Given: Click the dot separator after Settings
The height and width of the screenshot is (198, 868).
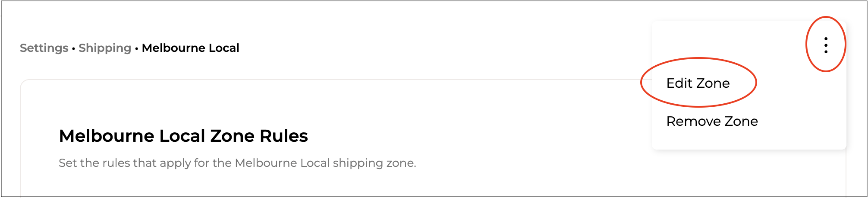Looking at the screenshot, I should pyautogui.click(x=74, y=48).
